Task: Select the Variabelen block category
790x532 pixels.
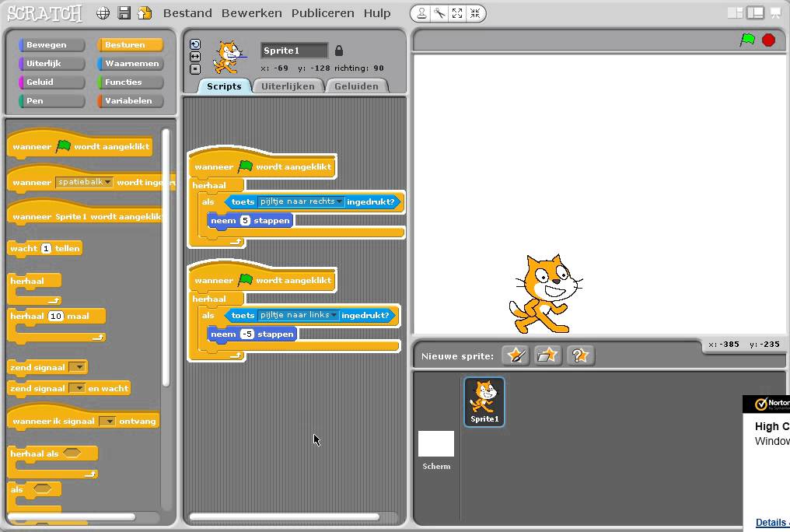Action: point(131,101)
